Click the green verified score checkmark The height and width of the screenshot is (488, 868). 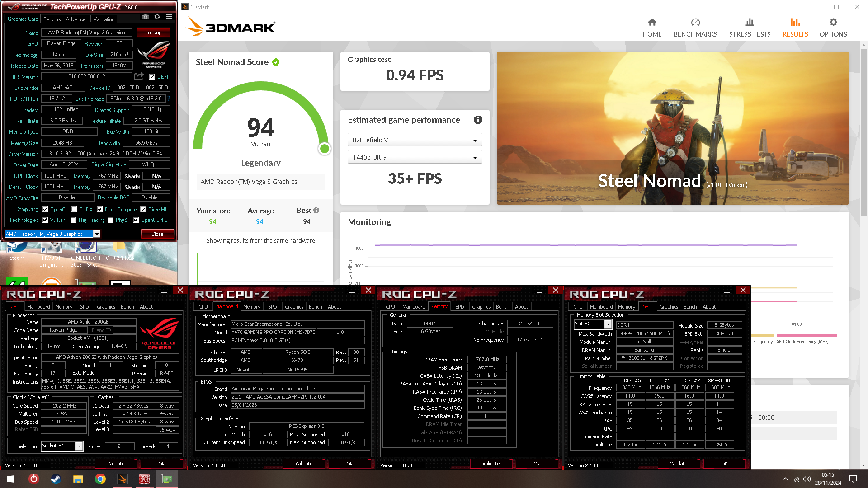coord(276,62)
